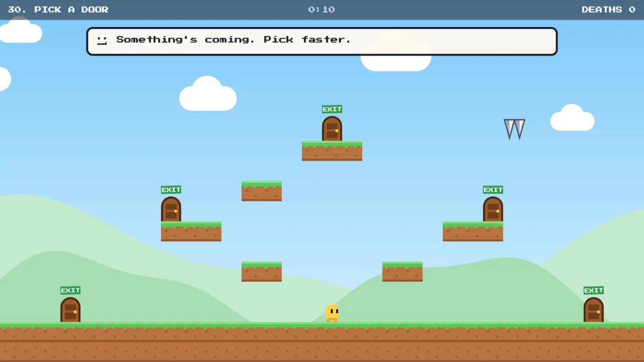
Task: Click the ground-level exit door at far left
Action: 70,309
